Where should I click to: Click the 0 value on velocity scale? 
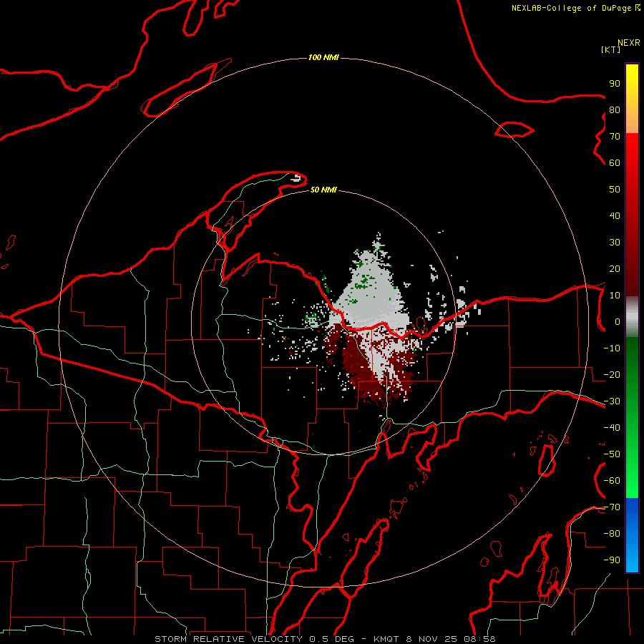point(618,322)
